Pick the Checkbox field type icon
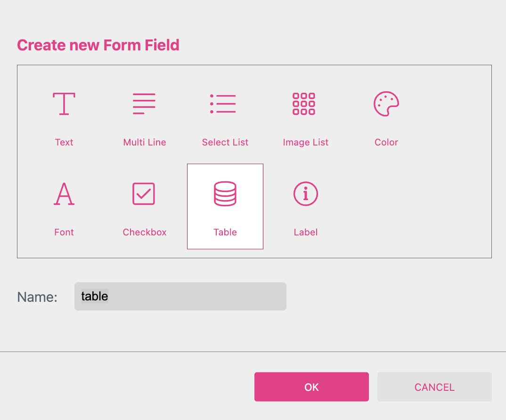Viewport: 506px width, 420px height. (x=144, y=194)
